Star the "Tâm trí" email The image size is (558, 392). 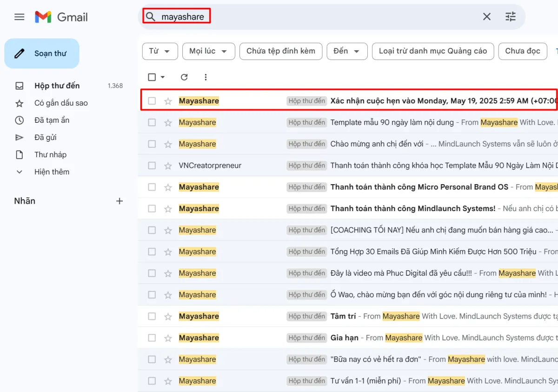click(x=168, y=316)
